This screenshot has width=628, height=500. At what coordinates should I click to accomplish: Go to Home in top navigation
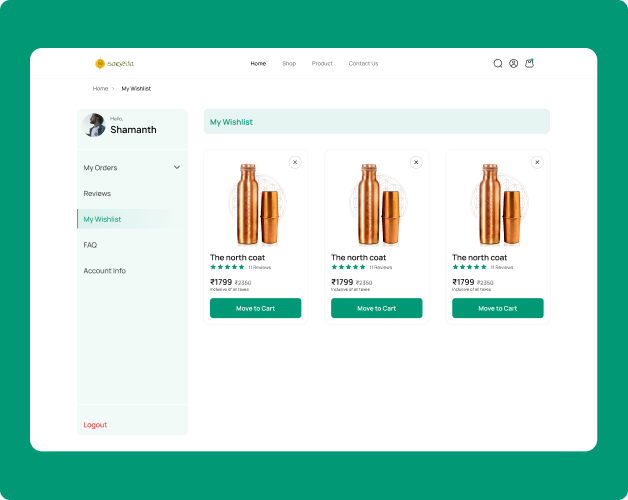(258, 63)
